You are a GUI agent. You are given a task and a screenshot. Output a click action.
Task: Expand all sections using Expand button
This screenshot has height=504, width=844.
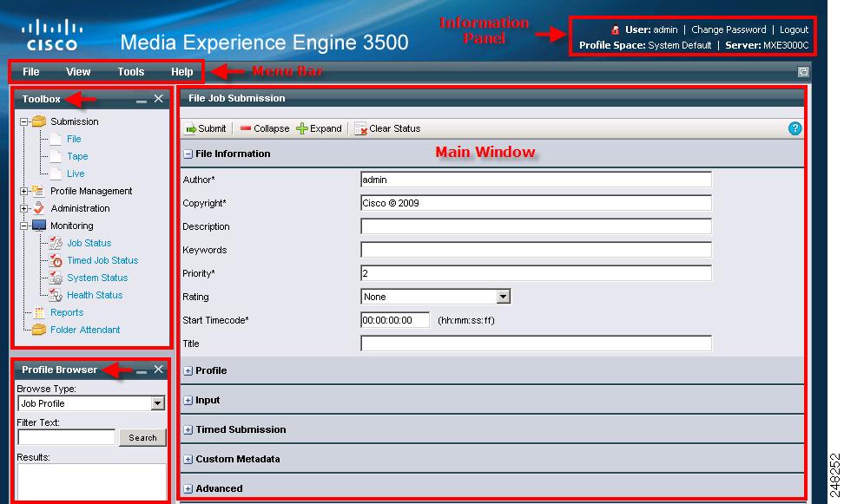[x=320, y=128]
